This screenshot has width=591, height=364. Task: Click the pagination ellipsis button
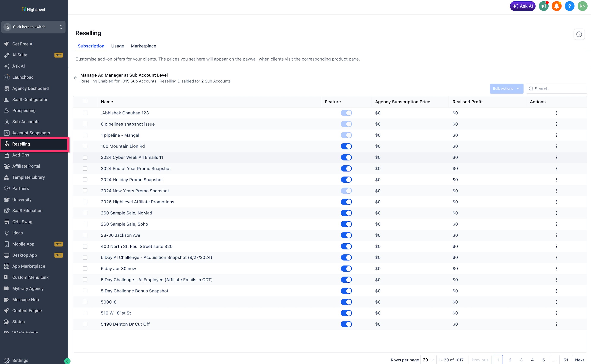tap(554, 360)
